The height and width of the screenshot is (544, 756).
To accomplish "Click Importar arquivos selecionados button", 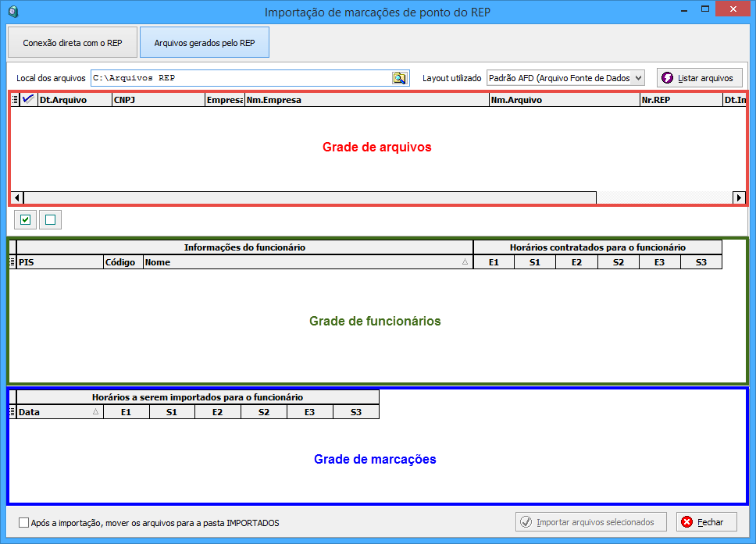I will (x=590, y=522).
